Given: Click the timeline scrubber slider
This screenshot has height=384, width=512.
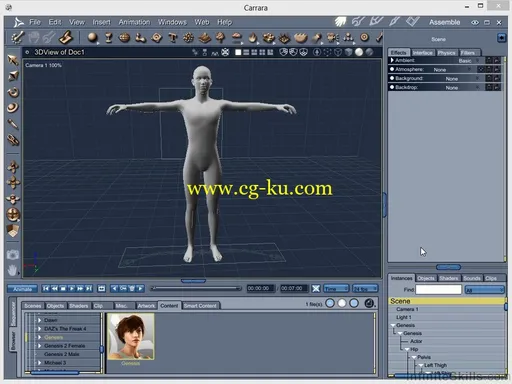Looking at the screenshot, I should [196, 288].
